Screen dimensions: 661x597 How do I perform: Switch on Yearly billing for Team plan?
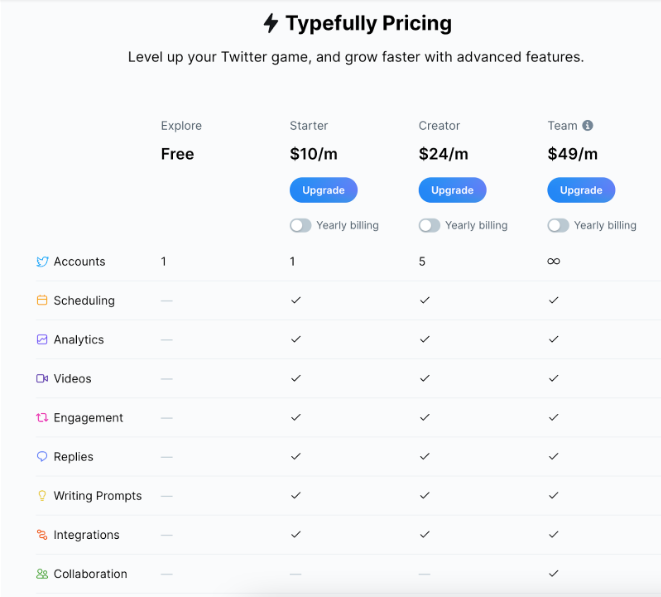tap(558, 225)
